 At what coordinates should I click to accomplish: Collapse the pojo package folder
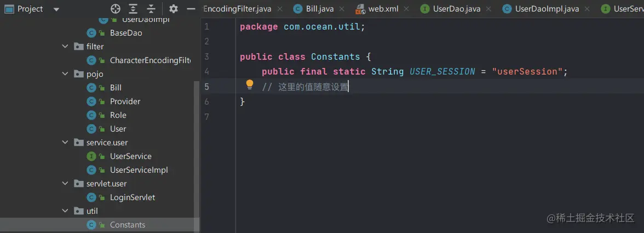pyautogui.click(x=65, y=74)
